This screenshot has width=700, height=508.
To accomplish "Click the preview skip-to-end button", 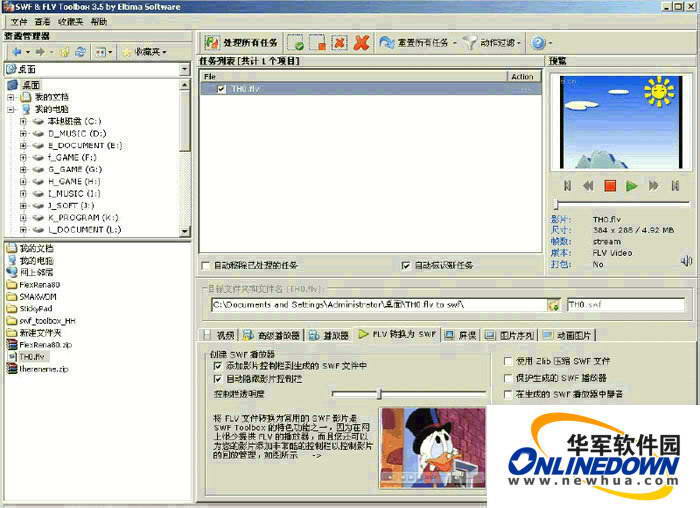I will [675, 185].
